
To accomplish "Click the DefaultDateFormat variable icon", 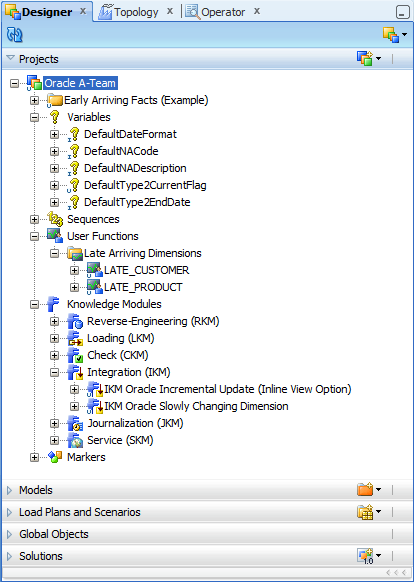I will (74, 134).
